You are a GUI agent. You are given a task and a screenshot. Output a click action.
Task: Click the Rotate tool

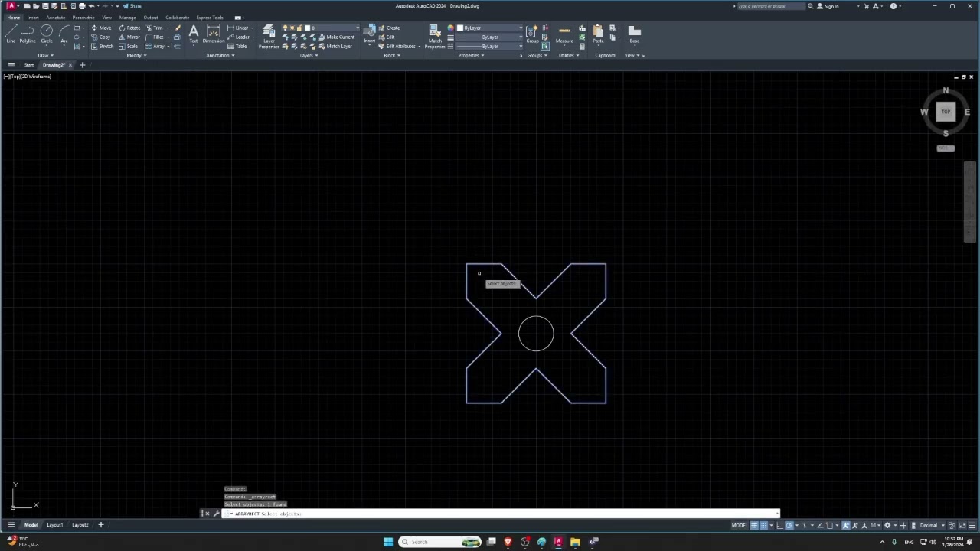129,28
